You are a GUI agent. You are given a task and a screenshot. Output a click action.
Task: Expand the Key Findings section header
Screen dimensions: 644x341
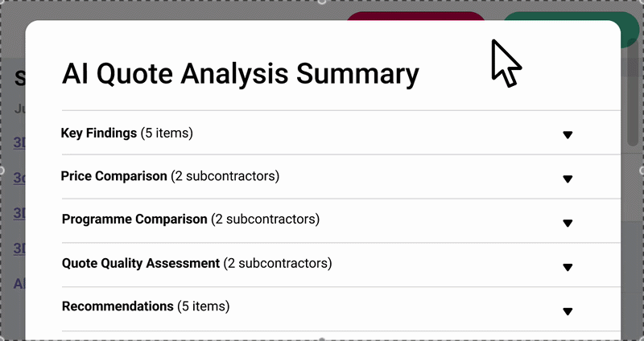coord(99,133)
